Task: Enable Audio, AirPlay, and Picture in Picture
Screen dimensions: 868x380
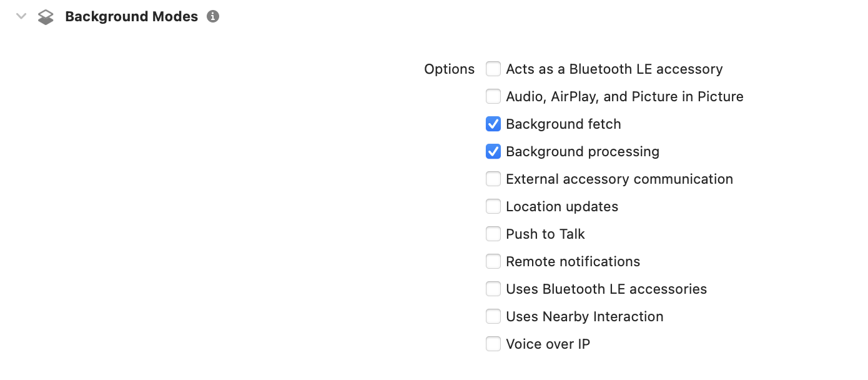Action: pyautogui.click(x=493, y=96)
